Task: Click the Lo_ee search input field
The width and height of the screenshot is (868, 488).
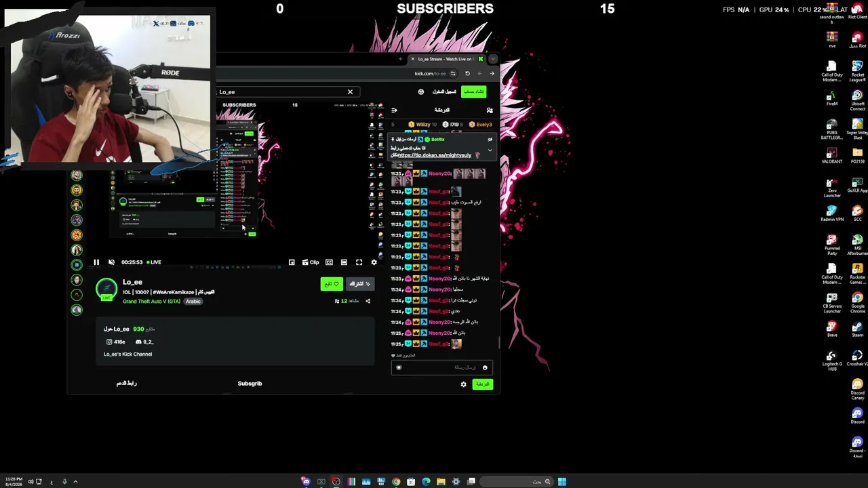Action: click(281, 91)
